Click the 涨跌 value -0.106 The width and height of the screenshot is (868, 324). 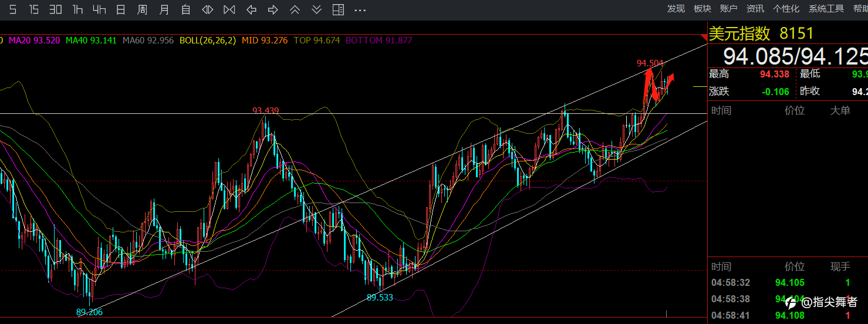(x=775, y=92)
